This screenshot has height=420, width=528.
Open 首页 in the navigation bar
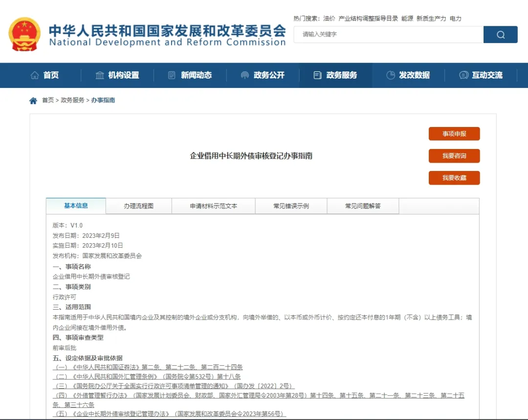coord(44,75)
